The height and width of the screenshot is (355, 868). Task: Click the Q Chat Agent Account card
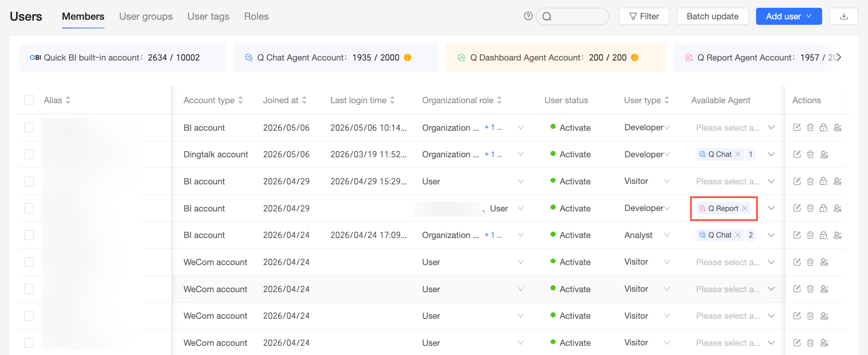coord(336,57)
